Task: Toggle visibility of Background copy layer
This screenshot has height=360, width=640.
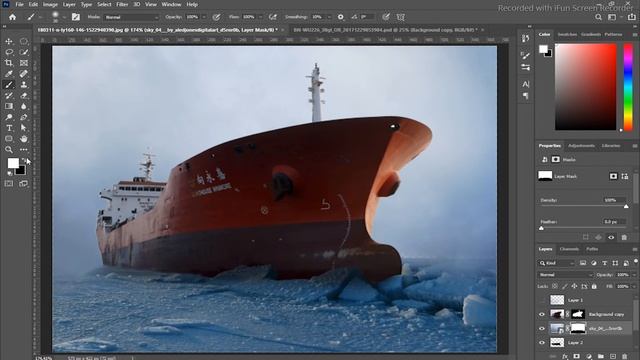Action: tap(542, 314)
